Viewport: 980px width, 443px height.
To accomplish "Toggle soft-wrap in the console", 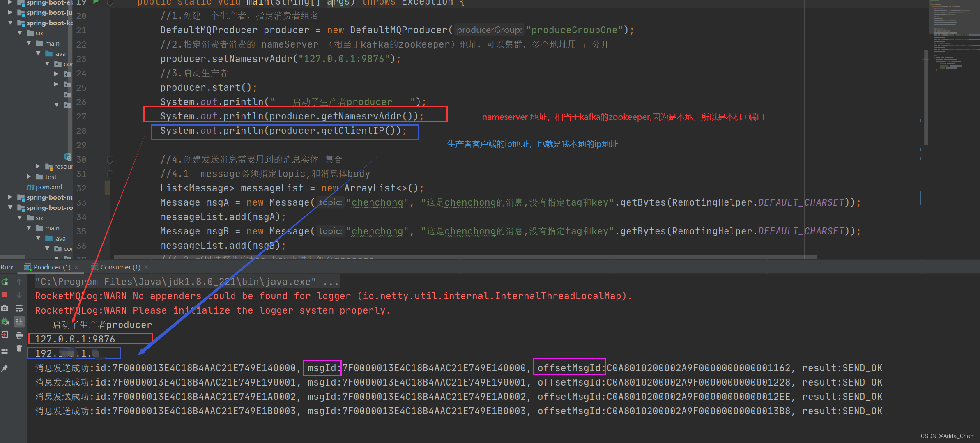I will [x=19, y=308].
